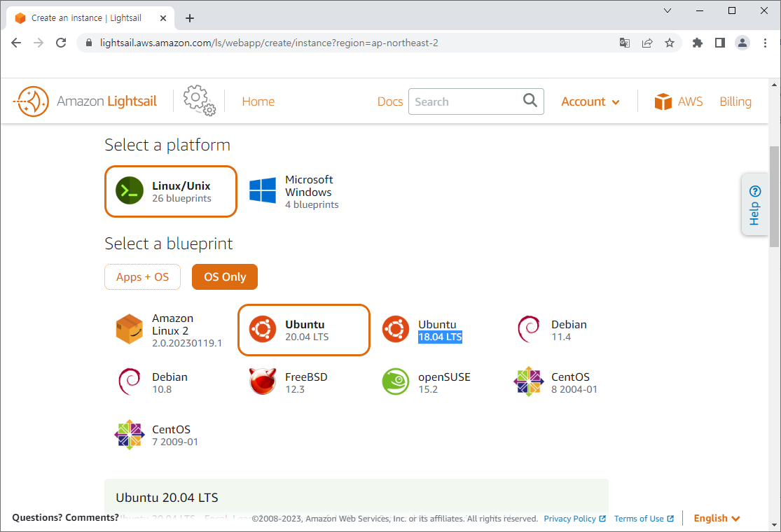781x532 pixels.
Task: Click the scrollbar down arrow
Action: [x=774, y=524]
